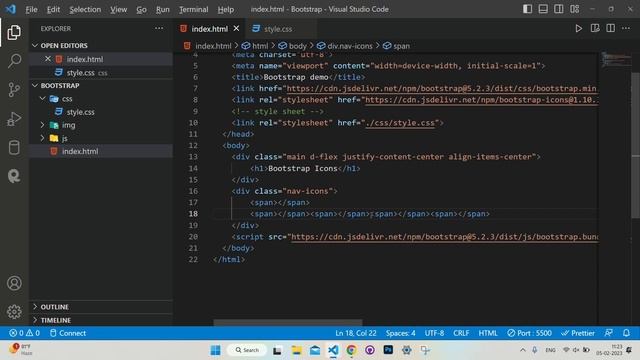The image size is (640, 360).
Task: Open the Explorer view in activity bar
Action: point(14,33)
